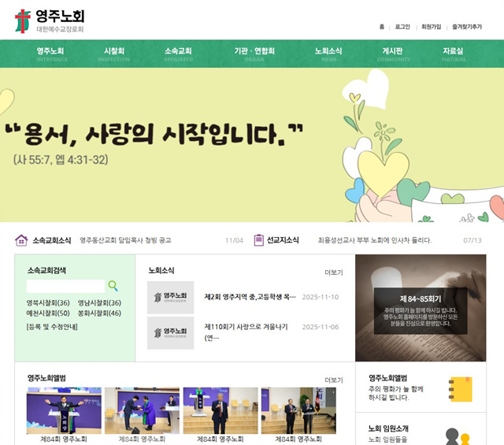Open first 노회소식 article logo thumbnail

(x=170, y=297)
